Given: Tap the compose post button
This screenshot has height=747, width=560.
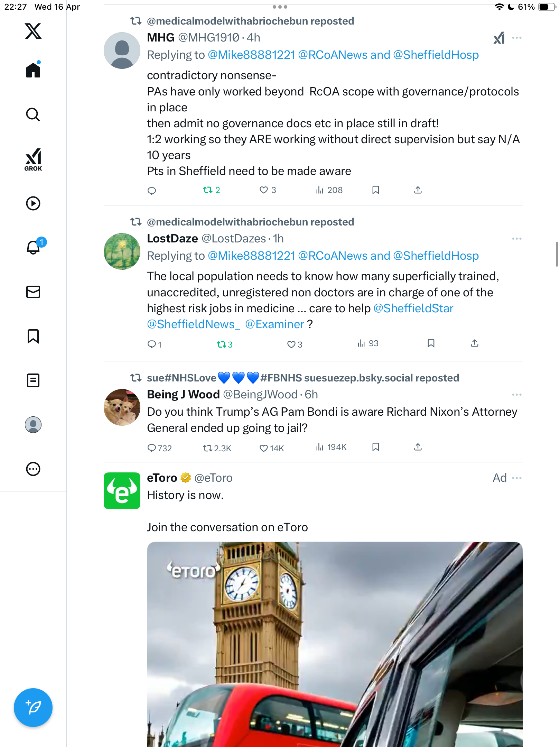Looking at the screenshot, I should 33,708.
